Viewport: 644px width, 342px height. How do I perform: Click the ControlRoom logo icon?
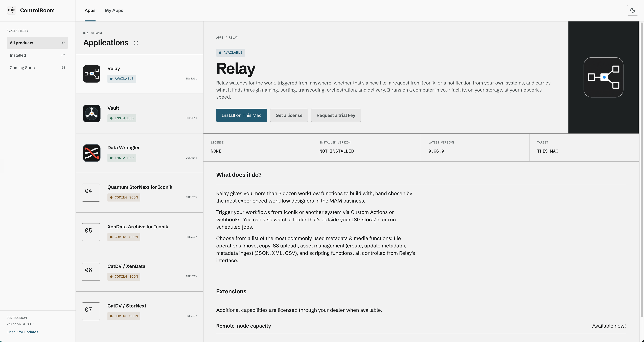12,10
